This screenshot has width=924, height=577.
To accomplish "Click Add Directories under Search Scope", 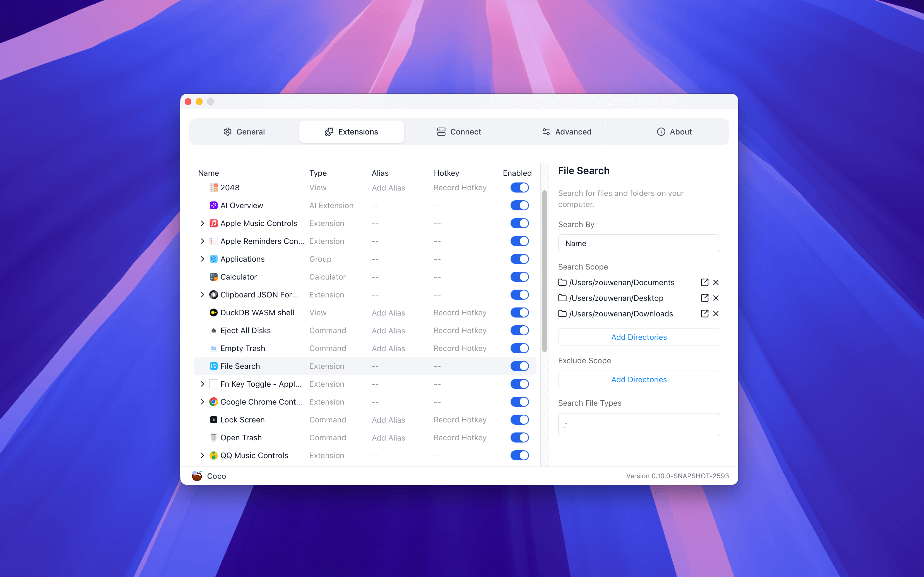I will tap(639, 337).
